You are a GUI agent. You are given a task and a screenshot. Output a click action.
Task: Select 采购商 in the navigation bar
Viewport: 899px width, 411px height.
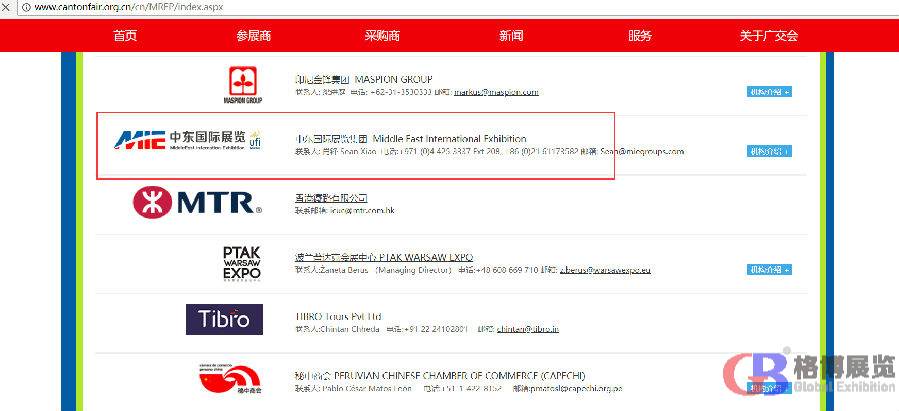pyautogui.click(x=382, y=36)
